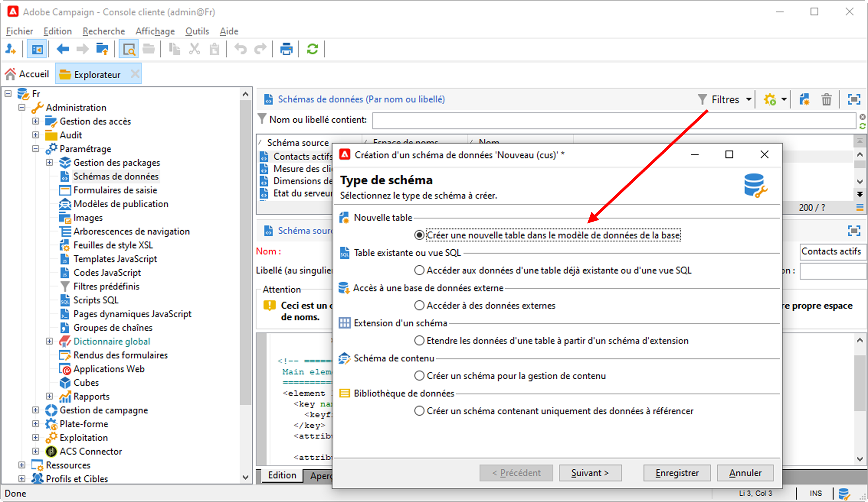
Task: Expand the Gestion des accès tree node
Action: [36, 121]
